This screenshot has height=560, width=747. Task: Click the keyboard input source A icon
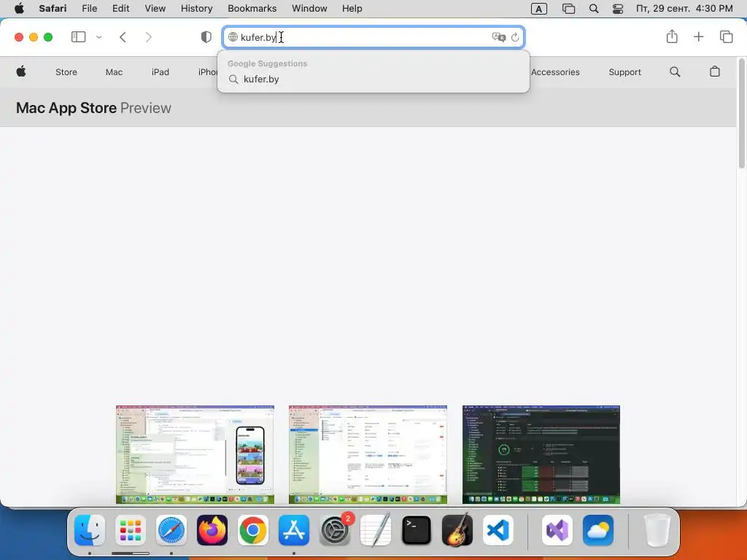tap(538, 9)
